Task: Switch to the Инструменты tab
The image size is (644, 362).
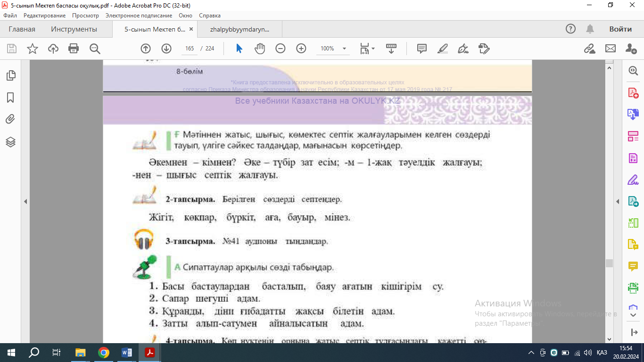Action: (74, 29)
